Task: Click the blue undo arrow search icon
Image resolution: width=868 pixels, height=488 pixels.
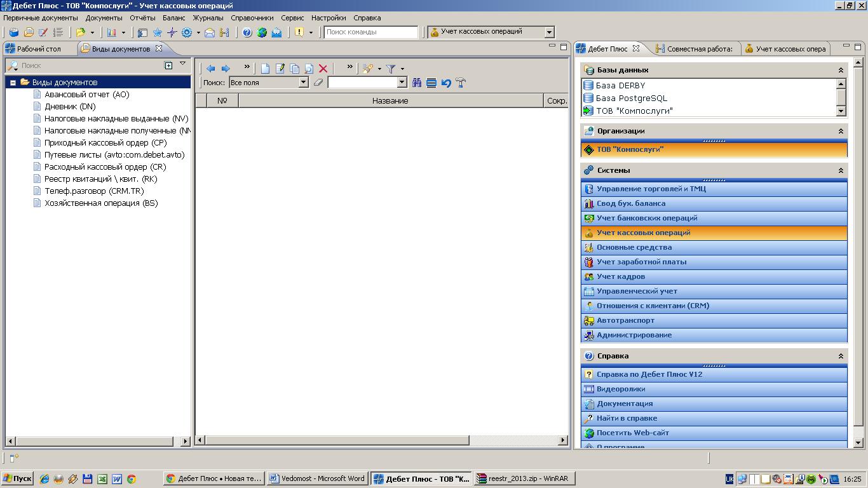Action: tap(446, 83)
